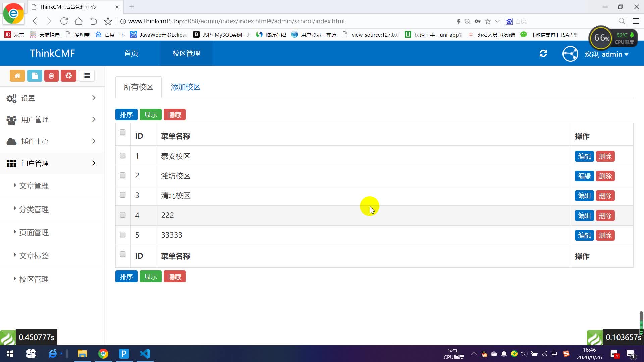This screenshot has width=644, height=362.
Task: Click the white list view icon
Action: pyautogui.click(x=87, y=76)
